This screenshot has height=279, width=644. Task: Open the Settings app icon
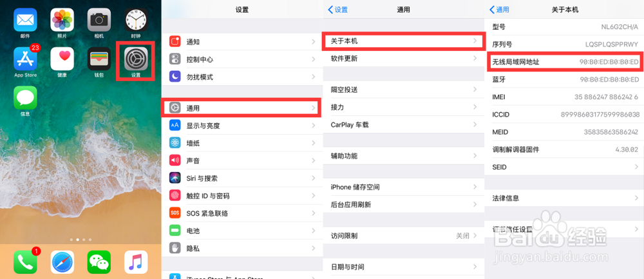[x=135, y=59]
